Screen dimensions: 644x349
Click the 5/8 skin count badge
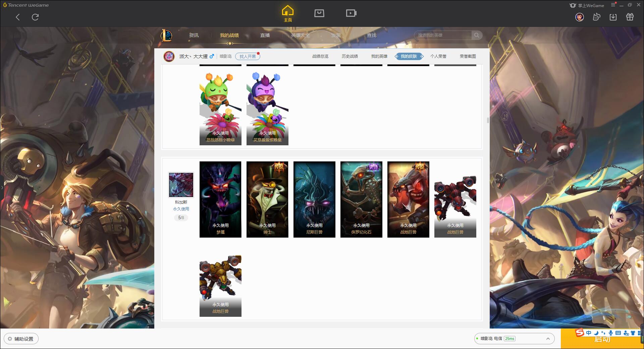coord(181,218)
